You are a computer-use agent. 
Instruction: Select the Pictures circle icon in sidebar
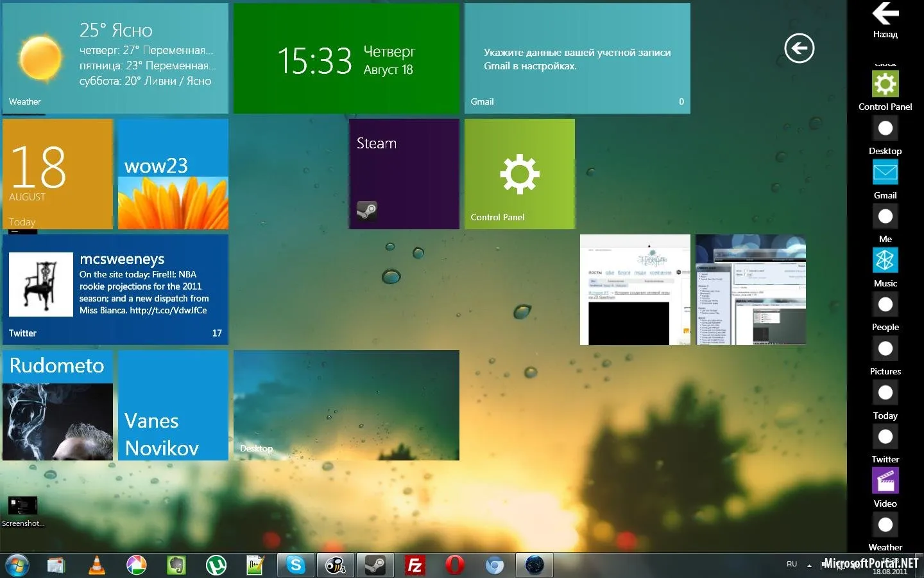[885, 349]
